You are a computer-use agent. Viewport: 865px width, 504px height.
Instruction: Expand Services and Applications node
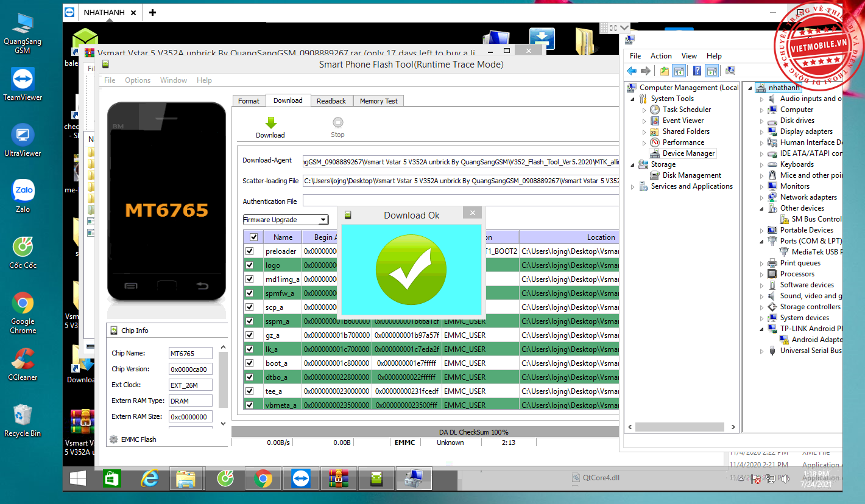[x=632, y=186]
